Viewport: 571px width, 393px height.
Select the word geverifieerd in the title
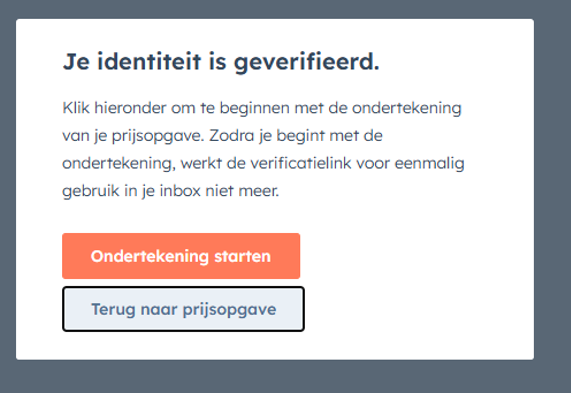[x=307, y=62]
